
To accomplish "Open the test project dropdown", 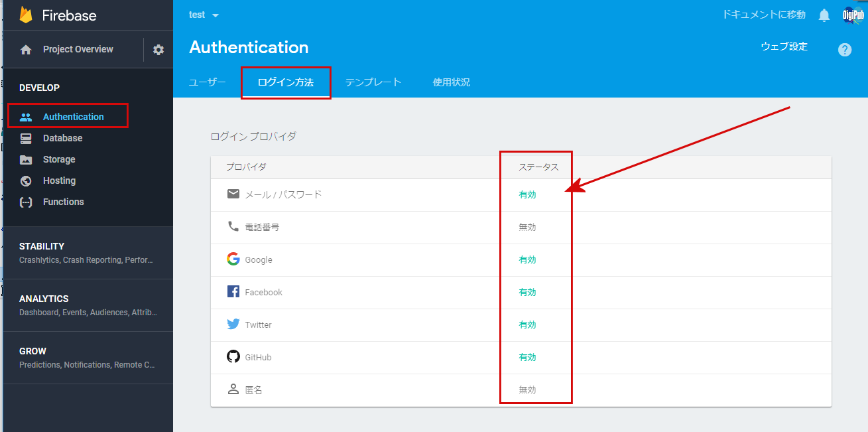I will [204, 15].
